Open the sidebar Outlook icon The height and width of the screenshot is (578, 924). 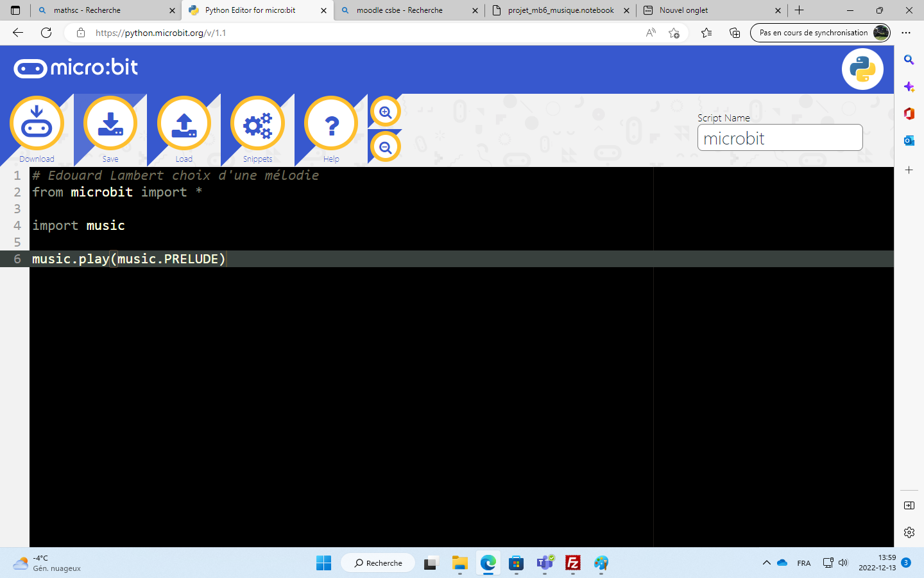click(909, 141)
